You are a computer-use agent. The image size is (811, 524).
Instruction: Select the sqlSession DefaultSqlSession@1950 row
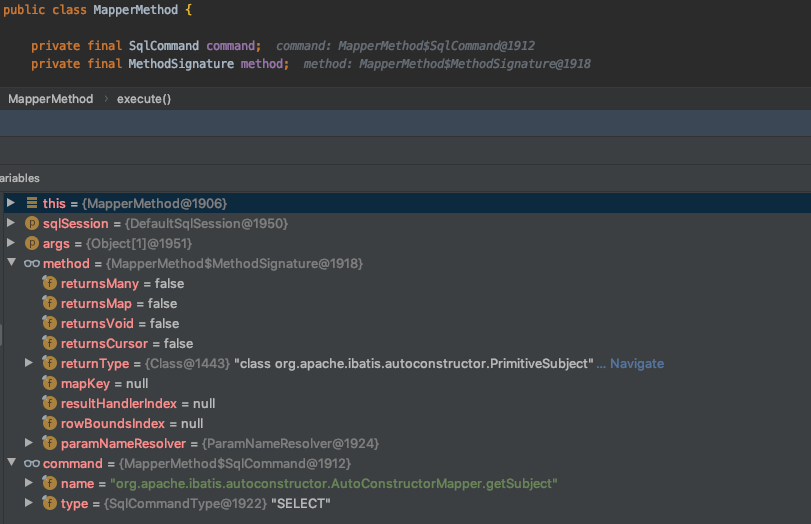[x=407, y=223]
